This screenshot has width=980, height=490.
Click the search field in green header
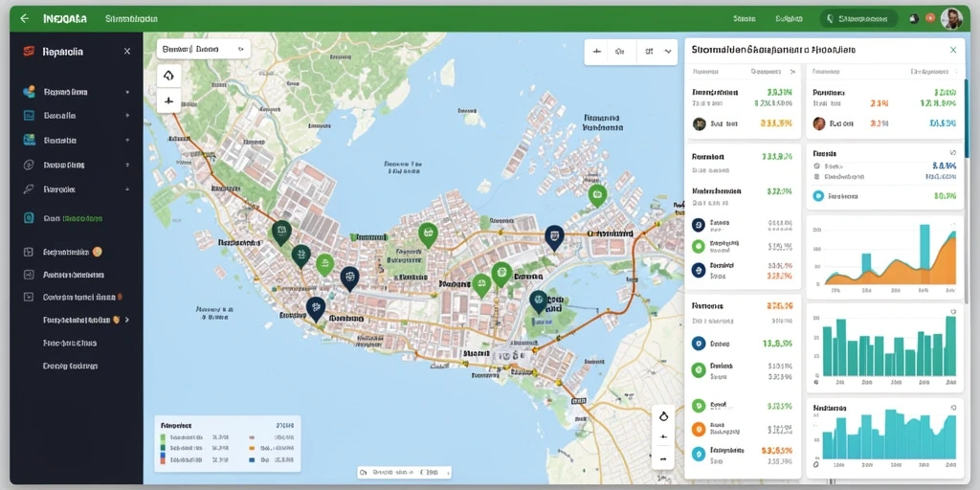pos(858,19)
